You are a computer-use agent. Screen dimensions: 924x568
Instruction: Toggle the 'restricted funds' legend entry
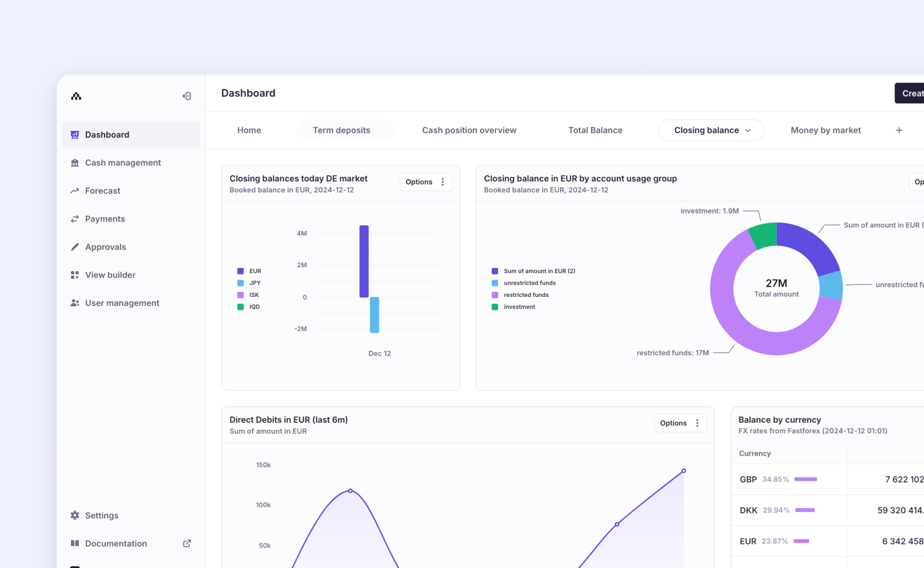(520, 295)
